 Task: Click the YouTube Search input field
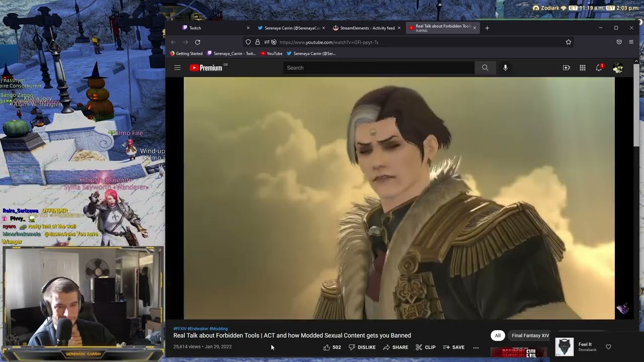tap(378, 68)
